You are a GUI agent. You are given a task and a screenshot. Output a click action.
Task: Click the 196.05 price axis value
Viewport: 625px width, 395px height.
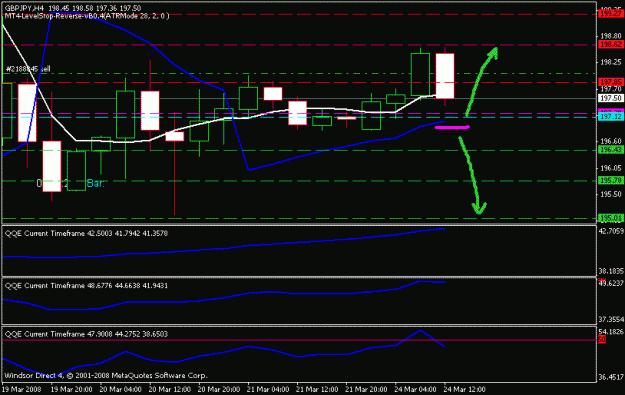[611, 168]
